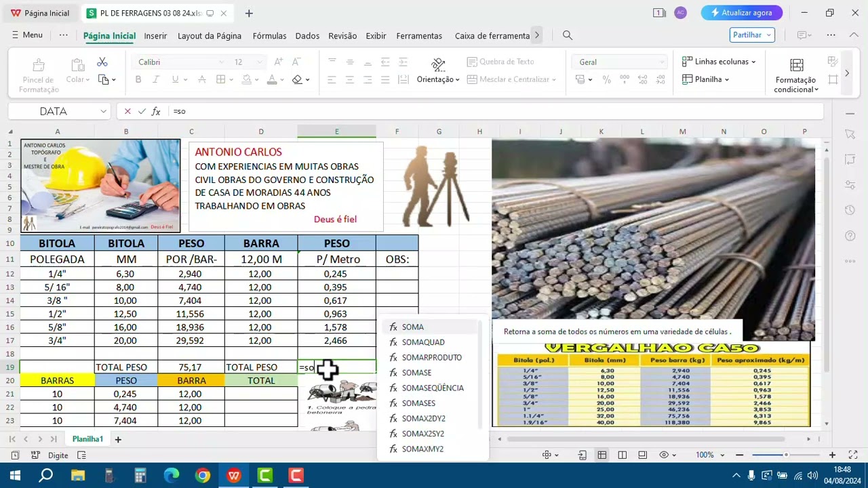This screenshot has height=488, width=868.
Task: Click the zoom slider handle
Action: tap(786, 455)
